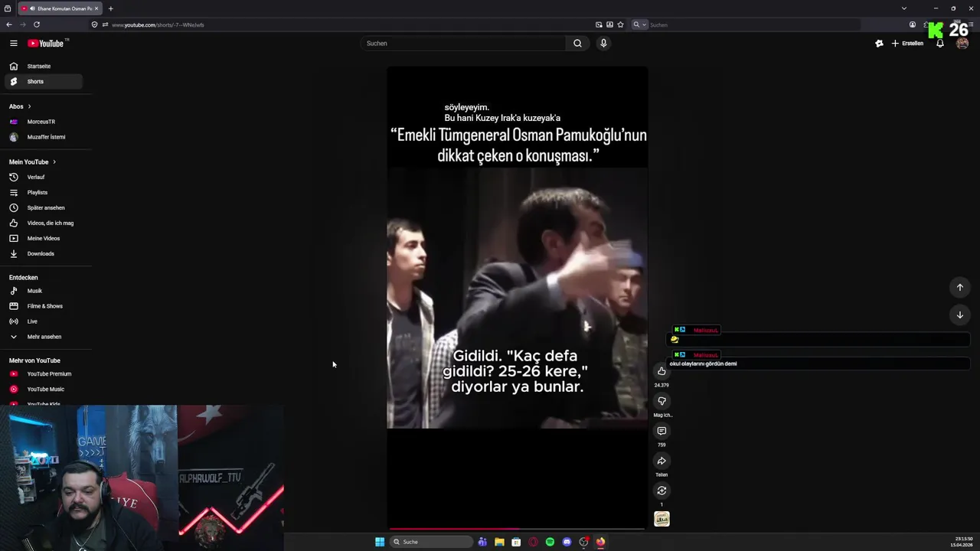The height and width of the screenshot is (551, 980).
Task: Open Discord from the taskbar
Action: click(x=567, y=542)
